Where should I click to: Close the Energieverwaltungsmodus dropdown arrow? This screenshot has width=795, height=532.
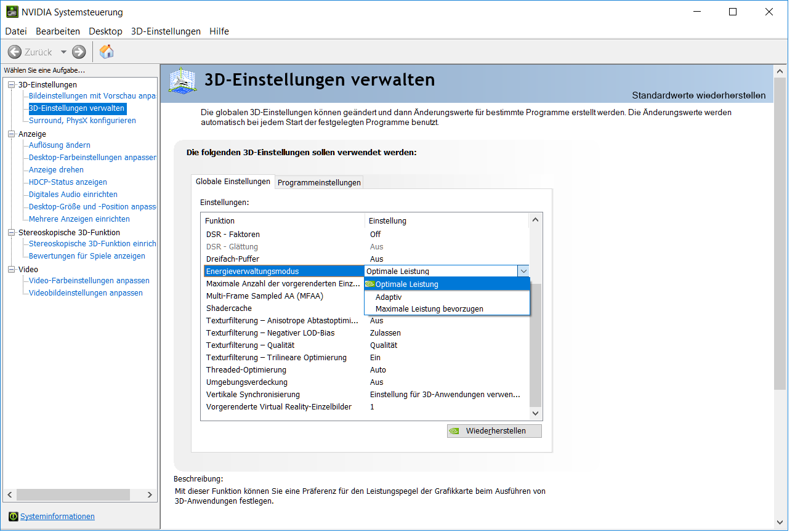(523, 271)
